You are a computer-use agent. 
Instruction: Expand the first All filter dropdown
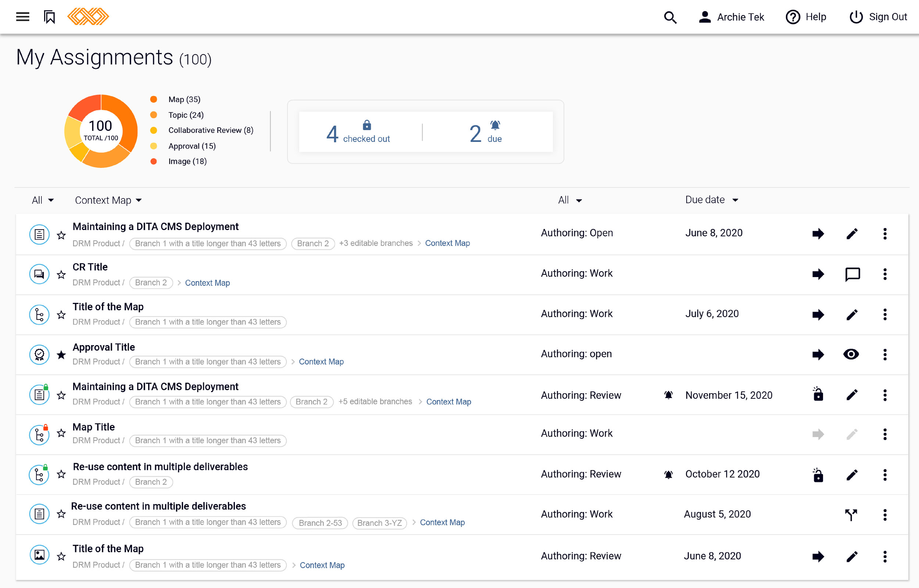point(43,200)
